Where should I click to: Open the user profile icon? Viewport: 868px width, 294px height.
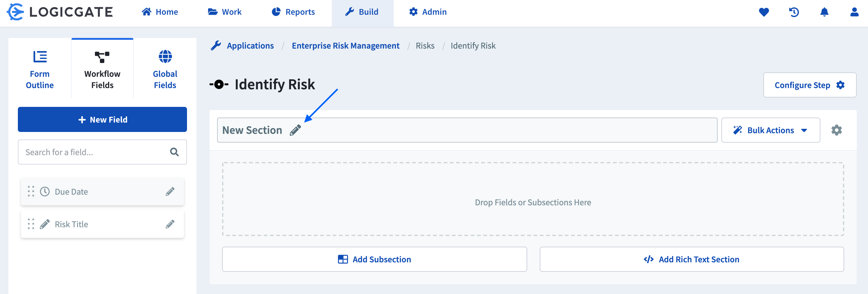(x=854, y=12)
